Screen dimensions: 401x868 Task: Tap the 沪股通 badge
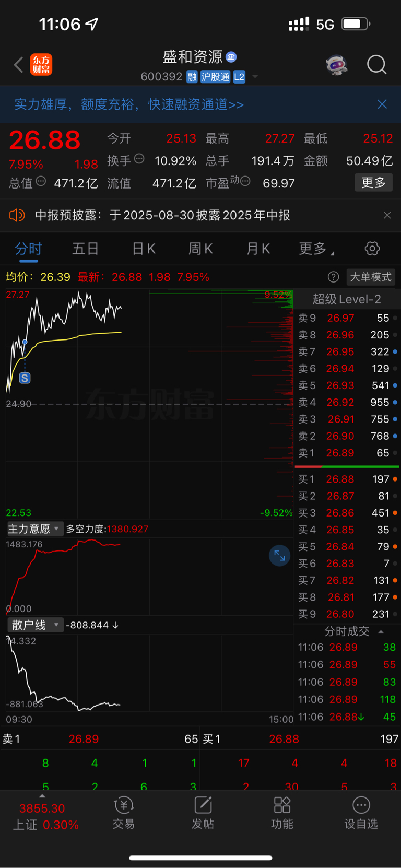point(216,77)
